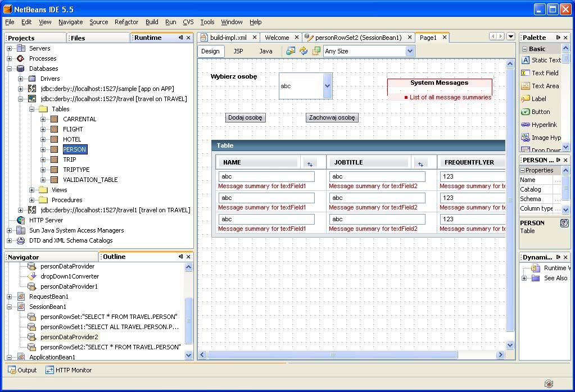Collapse the Properties section
Image resolution: width=575 pixels, height=392 pixels.
point(523,170)
